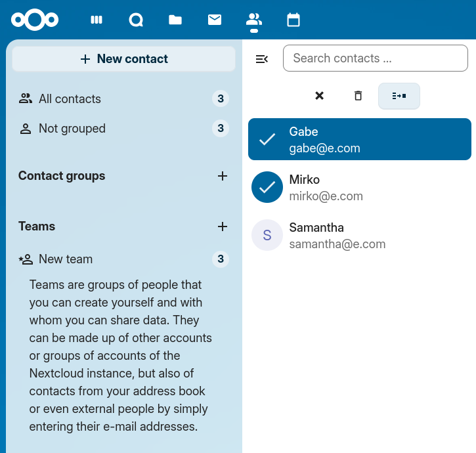This screenshot has height=453, width=476.
Task: Open the Calendar app icon
Action: [x=293, y=20]
